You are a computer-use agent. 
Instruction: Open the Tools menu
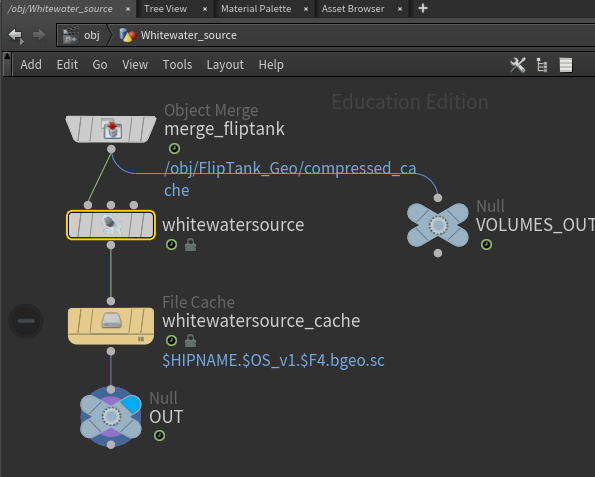coord(177,65)
